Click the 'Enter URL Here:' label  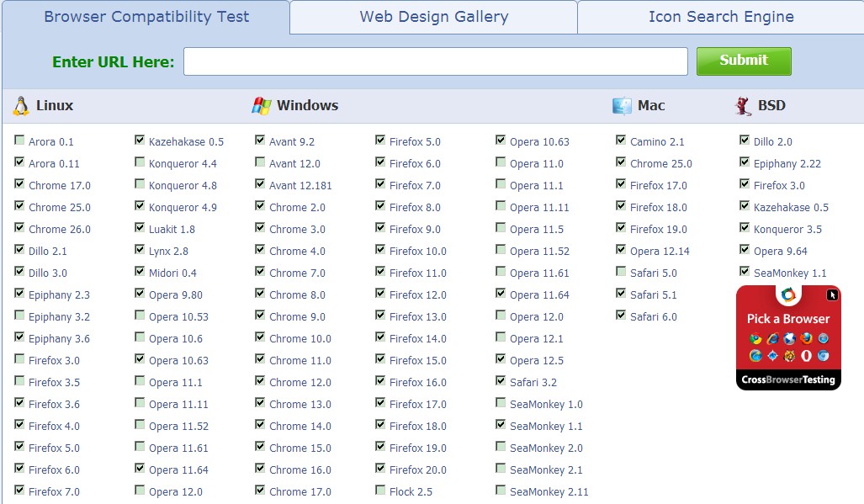click(113, 61)
